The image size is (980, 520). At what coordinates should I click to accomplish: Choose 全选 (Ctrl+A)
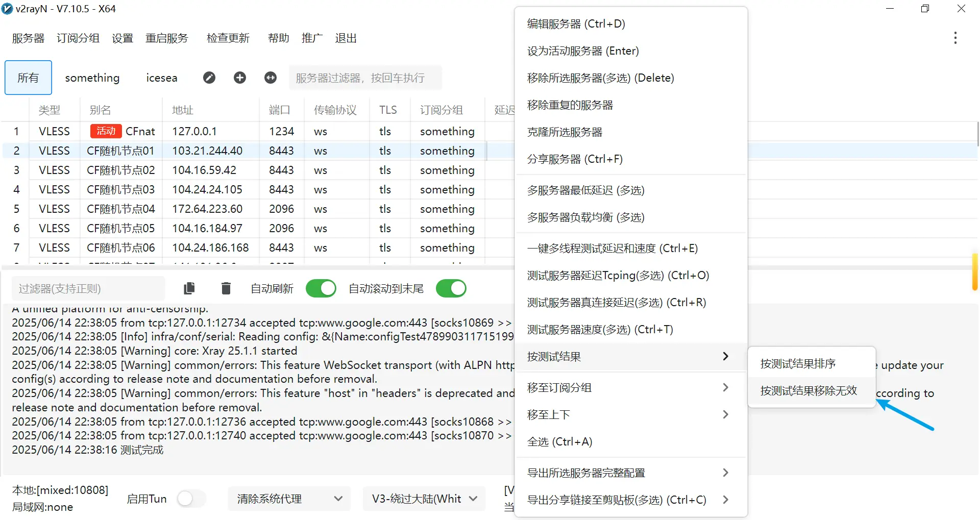coord(631,441)
